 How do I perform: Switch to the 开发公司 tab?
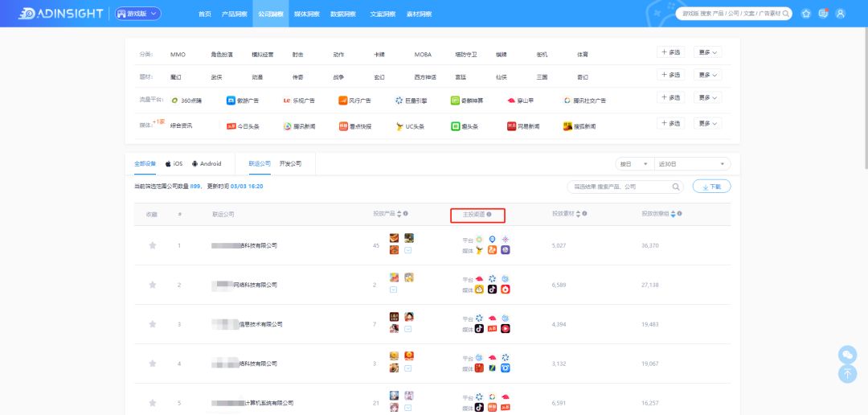pyautogui.click(x=291, y=164)
